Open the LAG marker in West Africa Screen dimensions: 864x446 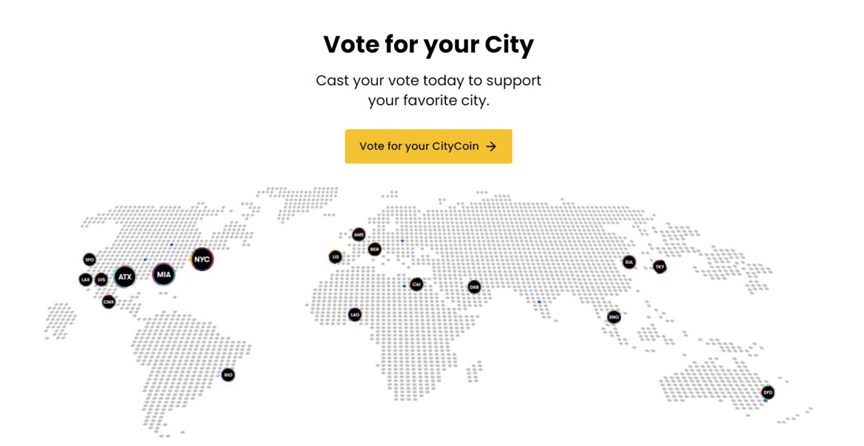tap(355, 315)
